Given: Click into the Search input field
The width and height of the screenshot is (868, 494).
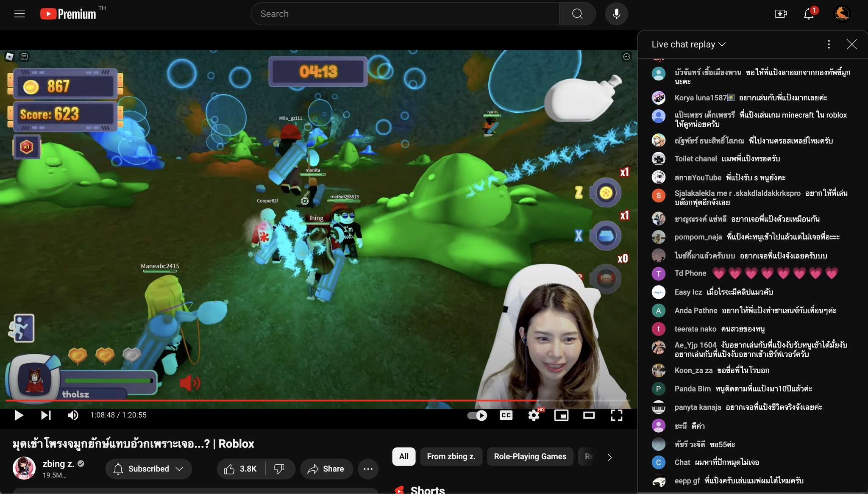Looking at the screenshot, I should [x=405, y=14].
